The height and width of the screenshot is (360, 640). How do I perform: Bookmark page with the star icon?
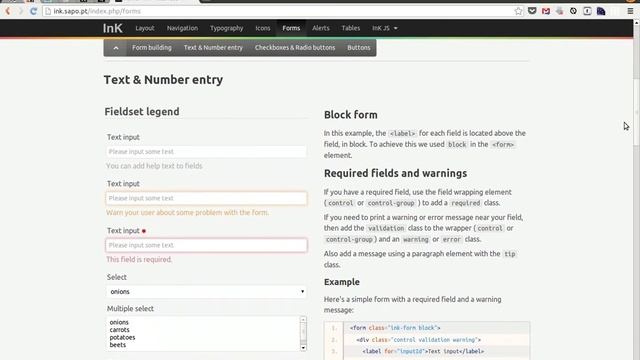(518, 11)
